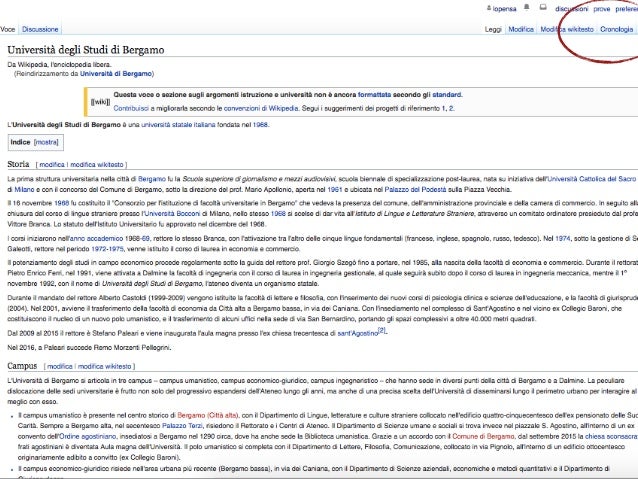Open the 1974 year link

(x=563, y=238)
